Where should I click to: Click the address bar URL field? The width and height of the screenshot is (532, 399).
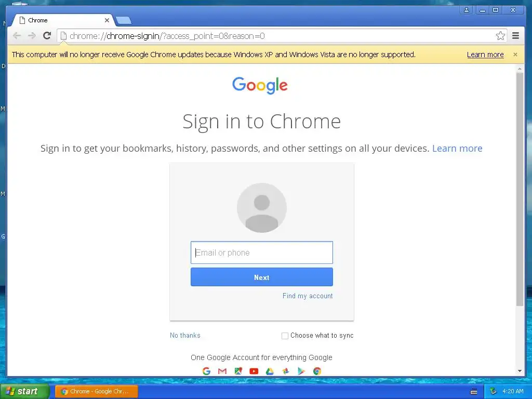click(x=282, y=36)
